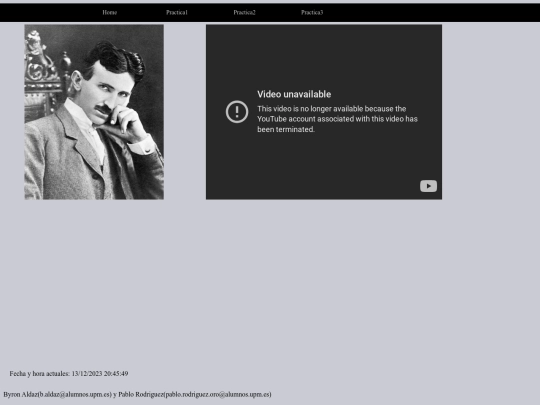Click the b.aldaz@alumnos.upm.es email text
This screenshot has width=540, height=405.
coord(75,394)
